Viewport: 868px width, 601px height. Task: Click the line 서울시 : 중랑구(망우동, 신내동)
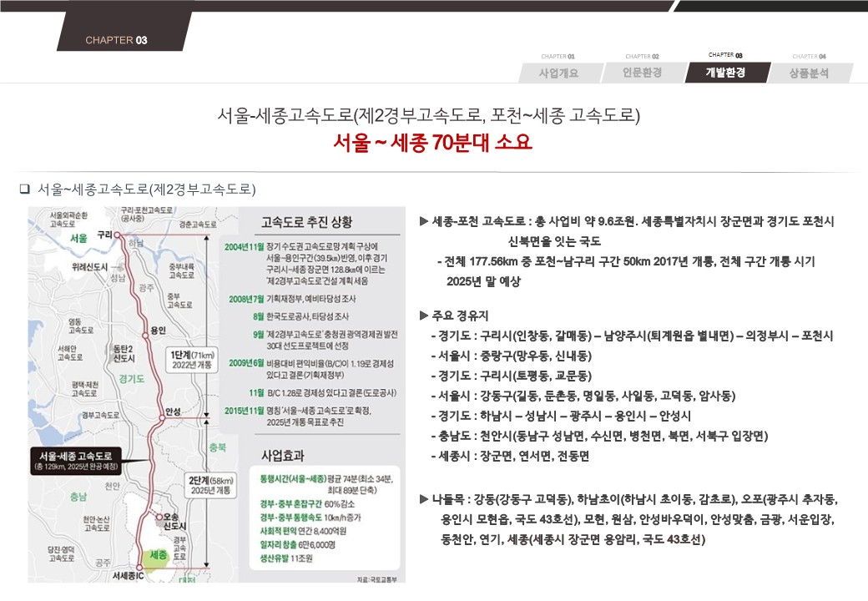[512, 356]
